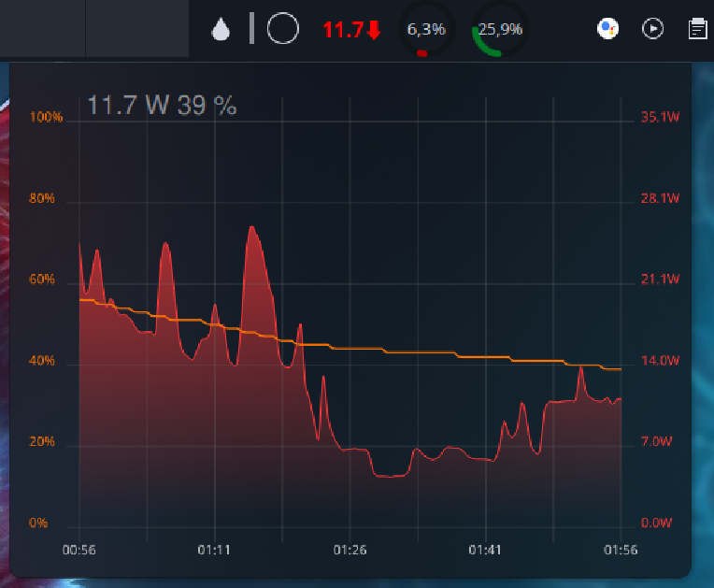Click the 0.0W power axis label
Viewport: 714px width, 588px height.
(657, 523)
